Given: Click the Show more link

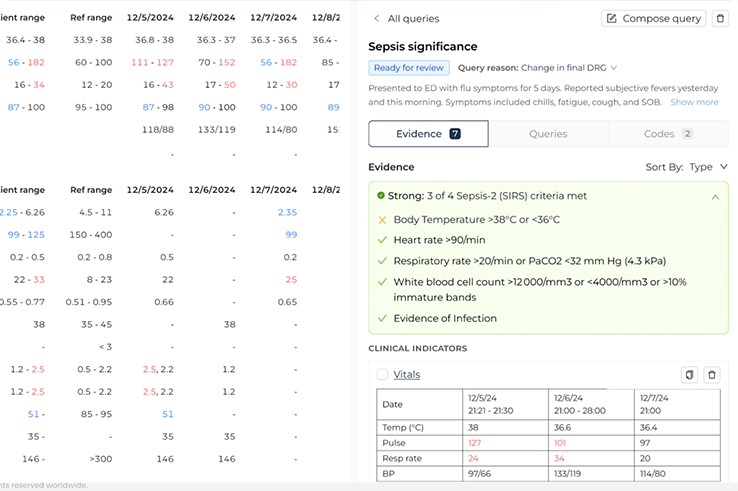Looking at the screenshot, I should point(694,102).
